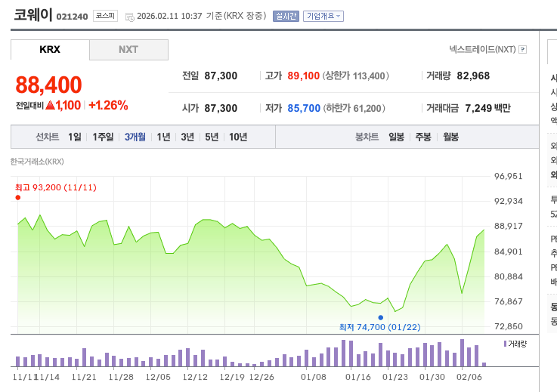This screenshot has width=557, height=392.
Task: Click the red 최고 marker dot on chart
Action: click(x=18, y=197)
